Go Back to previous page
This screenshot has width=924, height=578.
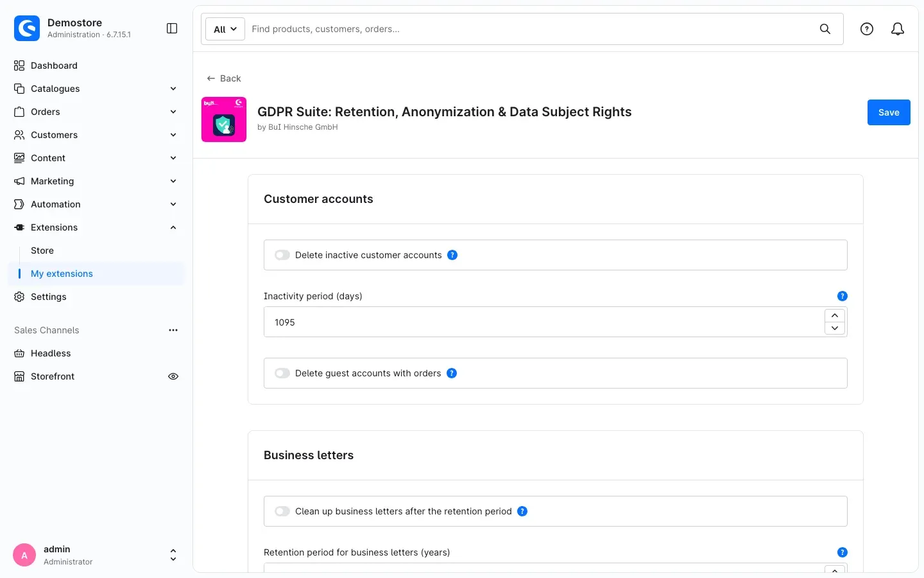pos(224,78)
